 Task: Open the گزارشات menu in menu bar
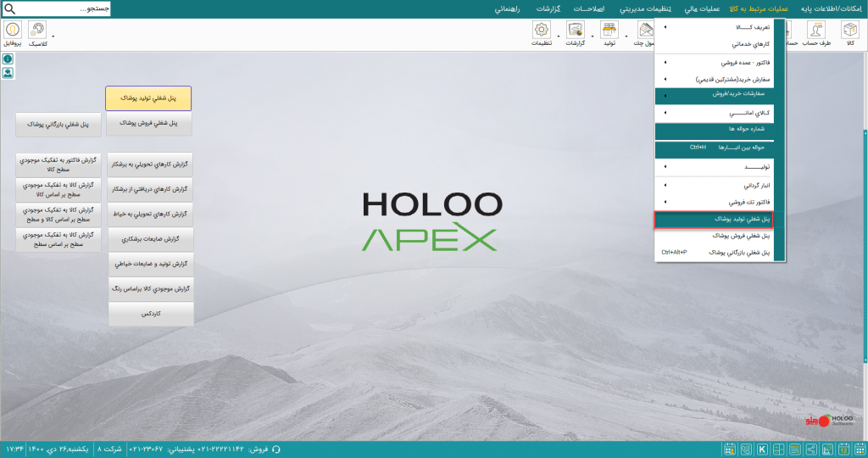point(548,8)
